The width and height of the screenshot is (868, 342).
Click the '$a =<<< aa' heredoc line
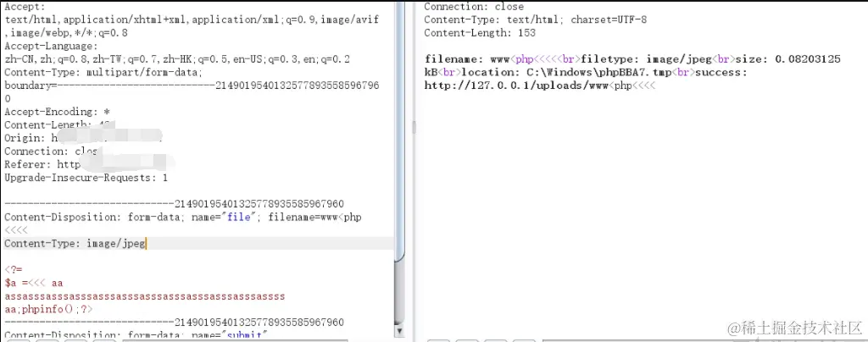point(34,284)
